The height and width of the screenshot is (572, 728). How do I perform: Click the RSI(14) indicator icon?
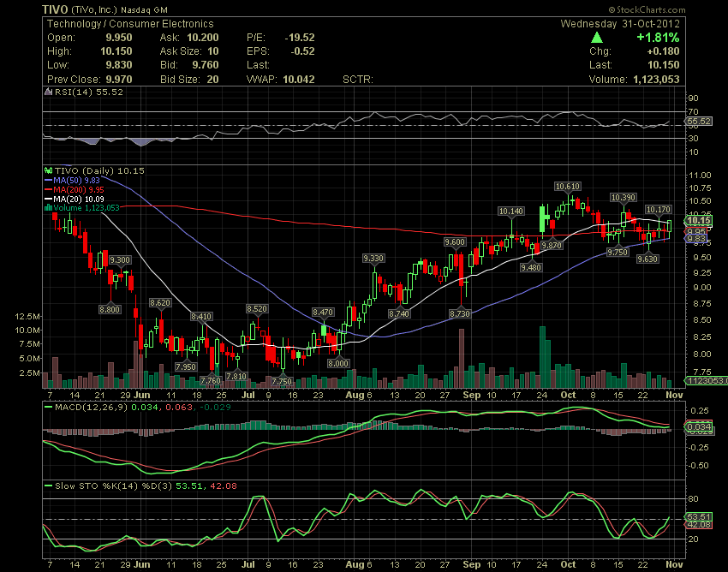pyautogui.click(x=48, y=92)
